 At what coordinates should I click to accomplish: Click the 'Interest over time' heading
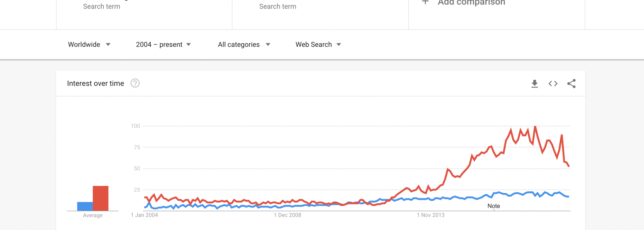pos(95,83)
